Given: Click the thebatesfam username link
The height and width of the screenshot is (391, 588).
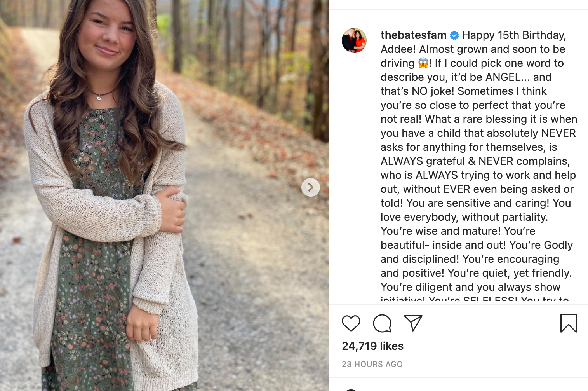Looking at the screenshot, I should coord(414,35).
